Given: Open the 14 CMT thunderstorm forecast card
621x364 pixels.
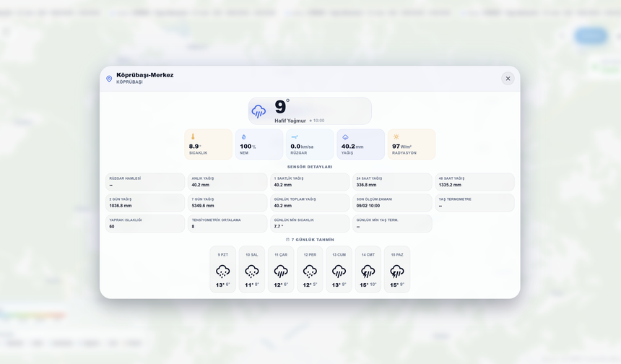Looking at the screenshot, I should pos(368,269).
